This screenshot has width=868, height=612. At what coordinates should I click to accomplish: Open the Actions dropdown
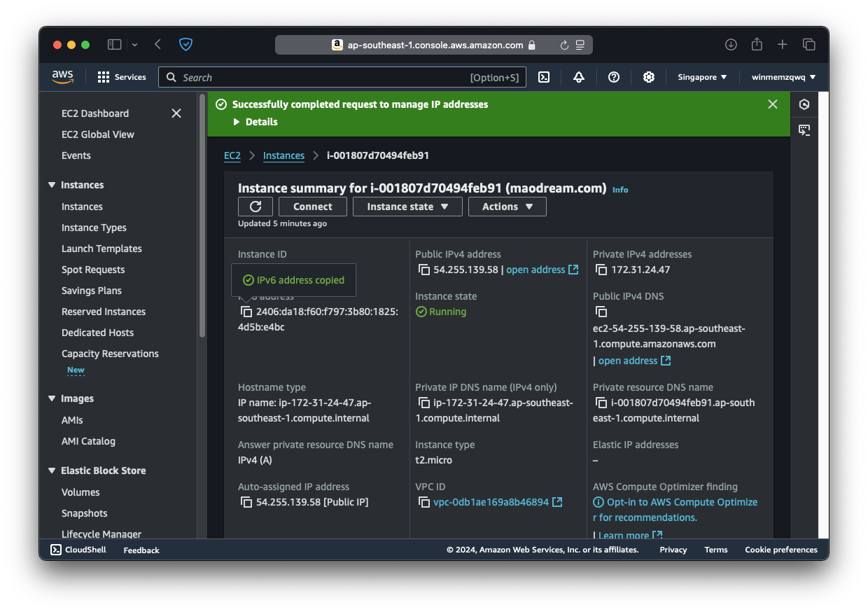click(x=507, y=207)
